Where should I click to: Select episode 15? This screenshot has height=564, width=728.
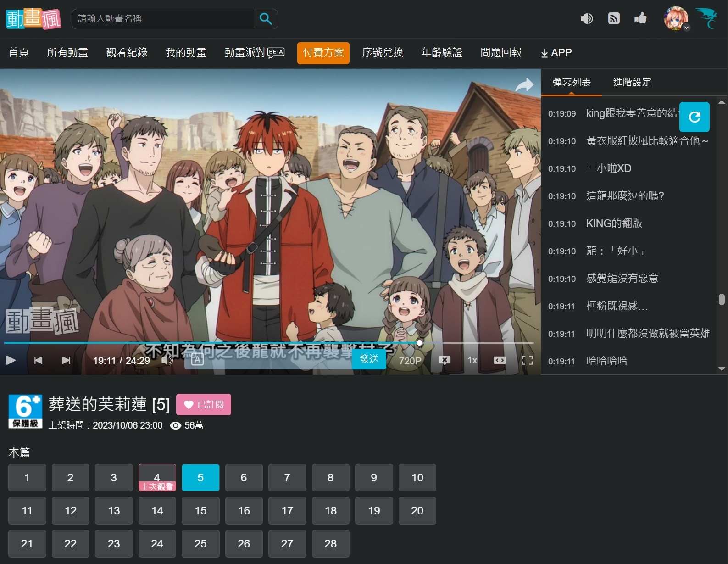[x=200, y=511]
